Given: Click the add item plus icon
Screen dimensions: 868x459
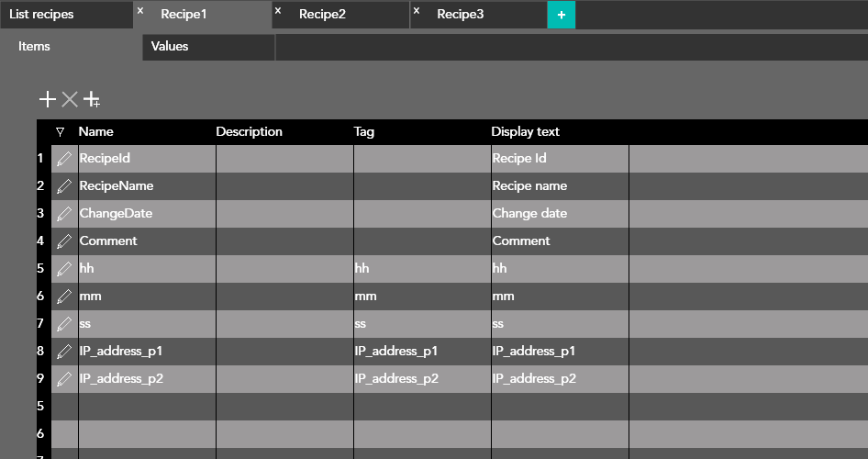Looking at the screenshot, I should coord(47,99).
